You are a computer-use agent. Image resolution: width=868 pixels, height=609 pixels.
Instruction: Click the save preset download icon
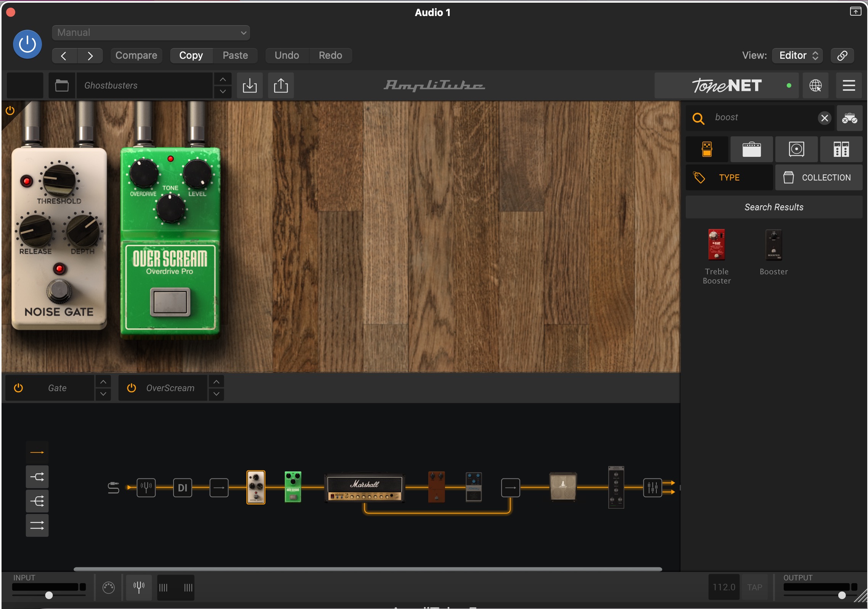point(250,85)
